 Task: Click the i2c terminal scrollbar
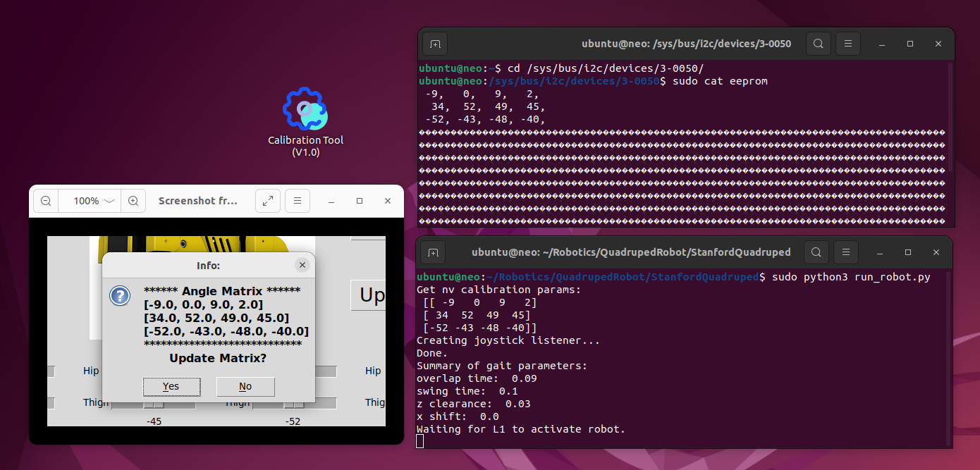coord(951,116)
